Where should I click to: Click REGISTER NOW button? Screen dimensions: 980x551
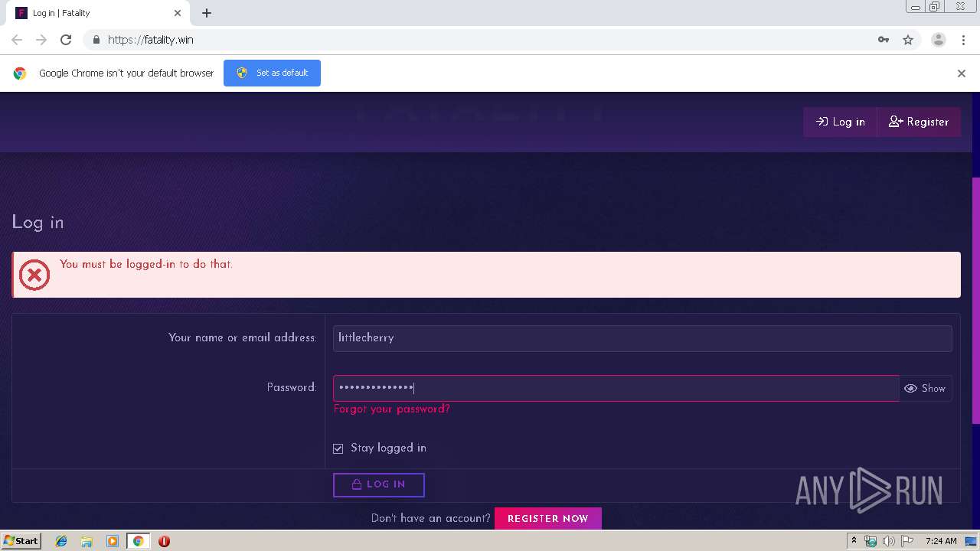(x=548, y=518)
